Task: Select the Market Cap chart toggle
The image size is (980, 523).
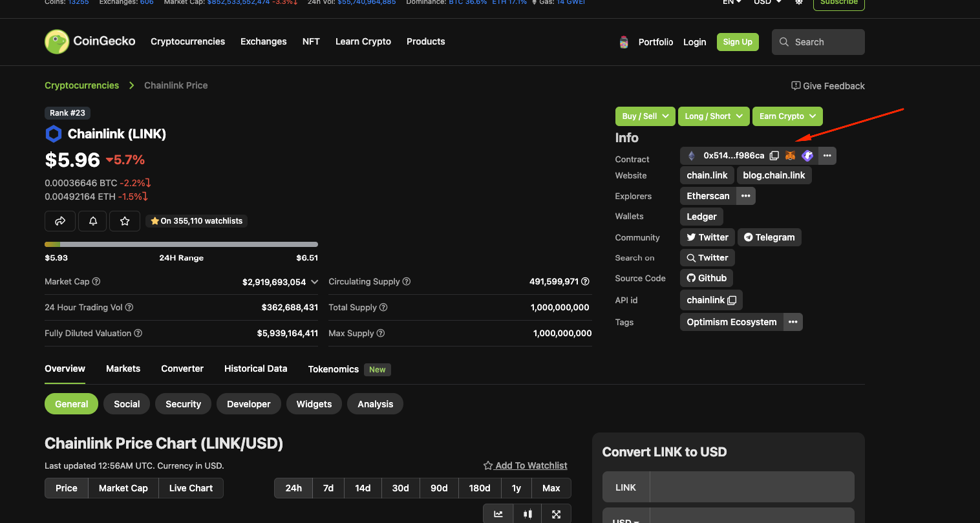Action: coord(123,488)
